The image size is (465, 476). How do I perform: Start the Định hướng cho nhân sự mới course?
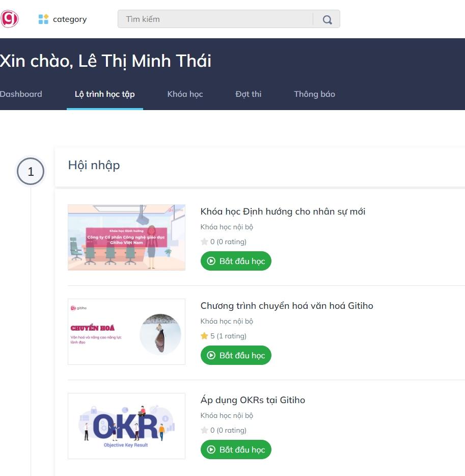[236, 261]
